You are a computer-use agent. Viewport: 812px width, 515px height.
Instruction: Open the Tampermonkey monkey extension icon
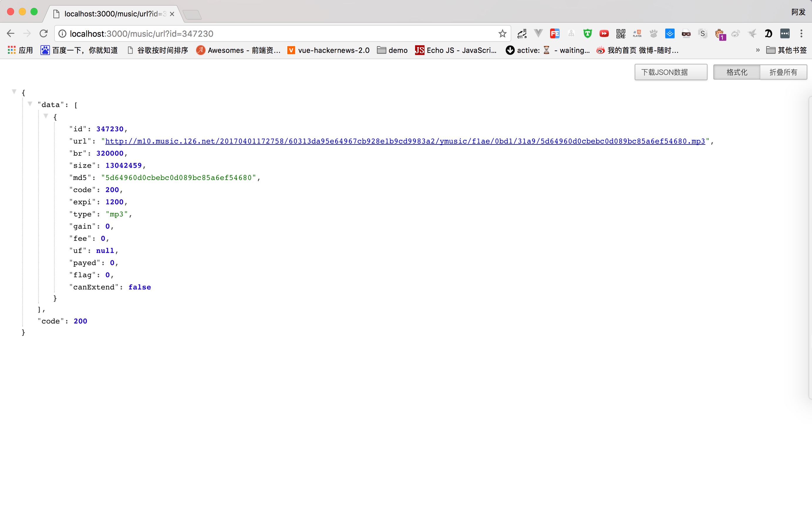point(719,34)
